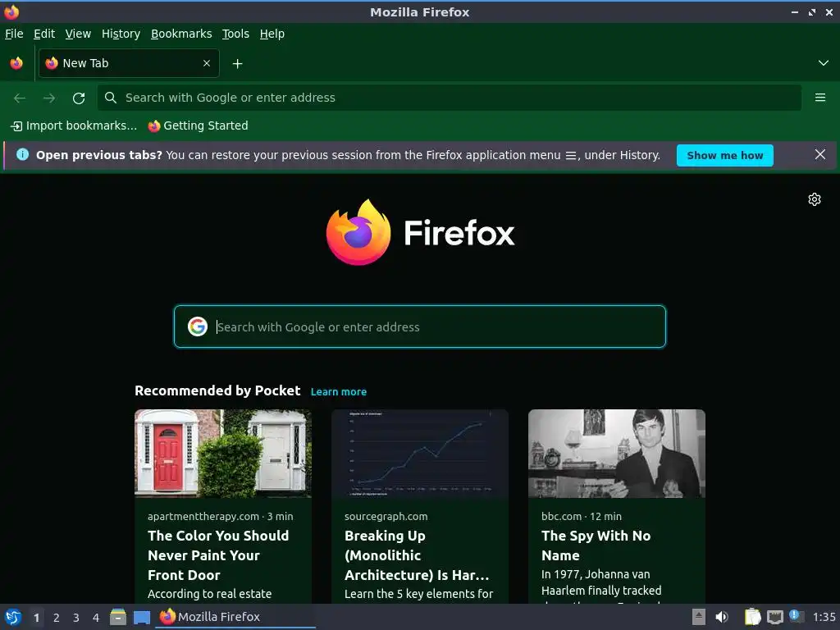Click the info icon in notification bar
The height and width of the screenshot is (630, 840).
[x=22, y=155]
